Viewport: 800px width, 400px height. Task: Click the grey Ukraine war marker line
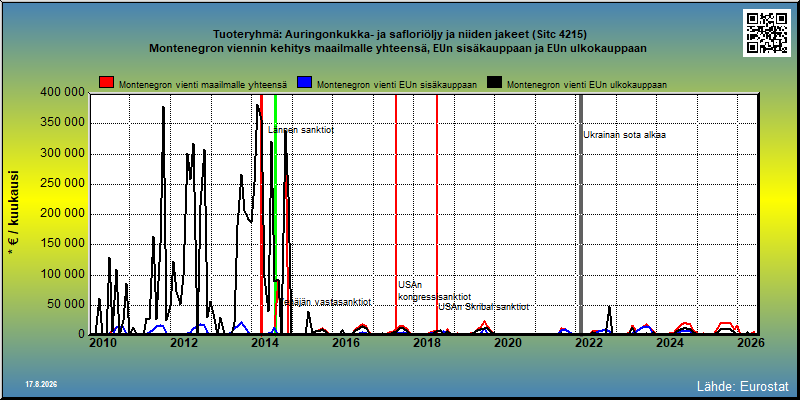581,214
